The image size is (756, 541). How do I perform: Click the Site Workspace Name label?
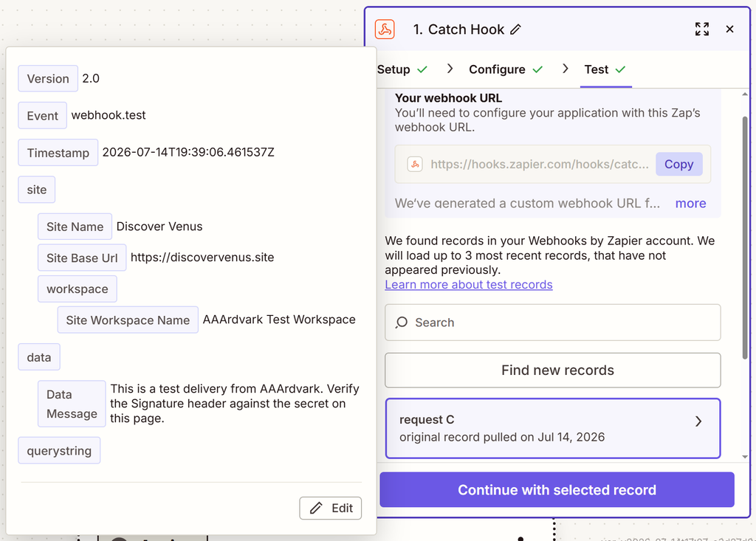click(128, 320)
